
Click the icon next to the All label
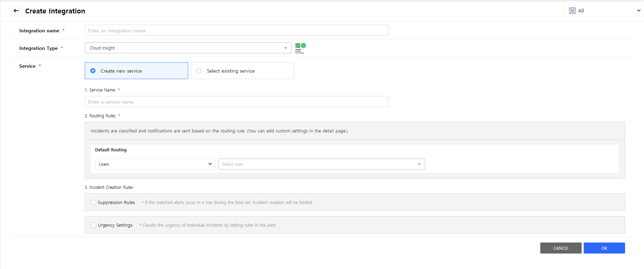click(x=572, y=11)
